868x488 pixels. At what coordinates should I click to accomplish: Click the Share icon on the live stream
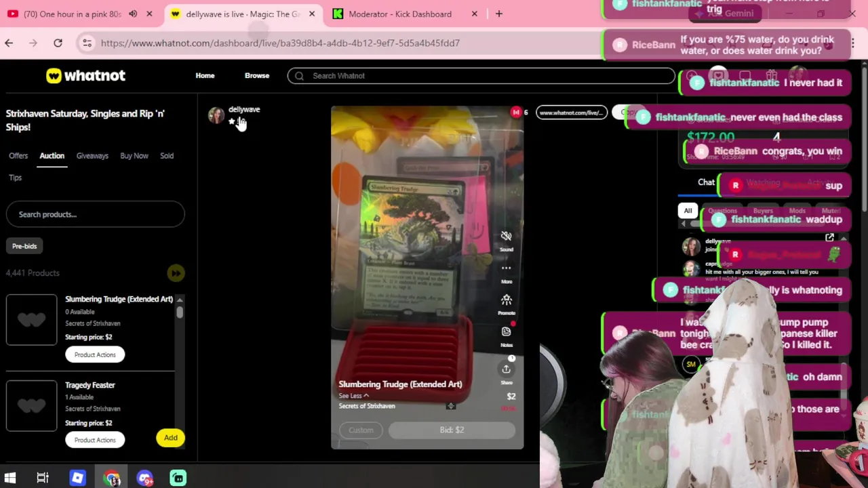[506, 369]
